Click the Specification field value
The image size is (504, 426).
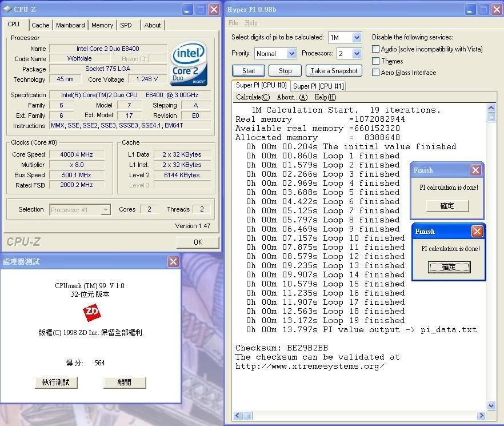(130, 95)
